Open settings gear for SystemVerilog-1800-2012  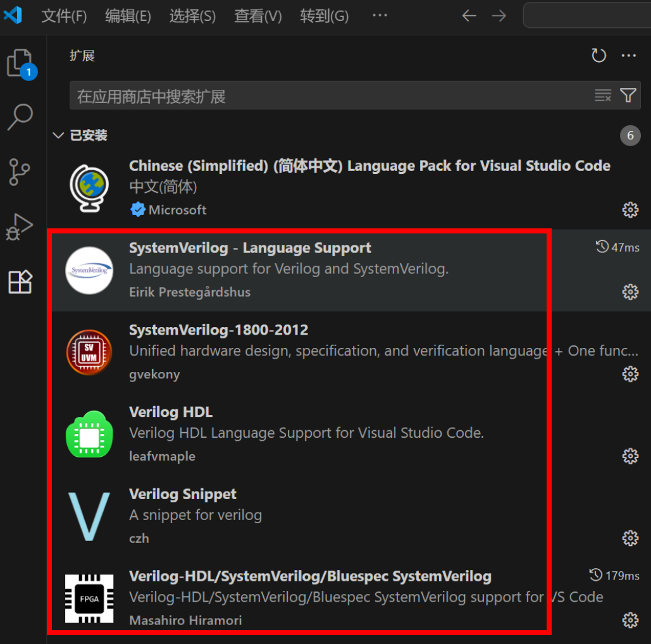click(x=630, y=374)
